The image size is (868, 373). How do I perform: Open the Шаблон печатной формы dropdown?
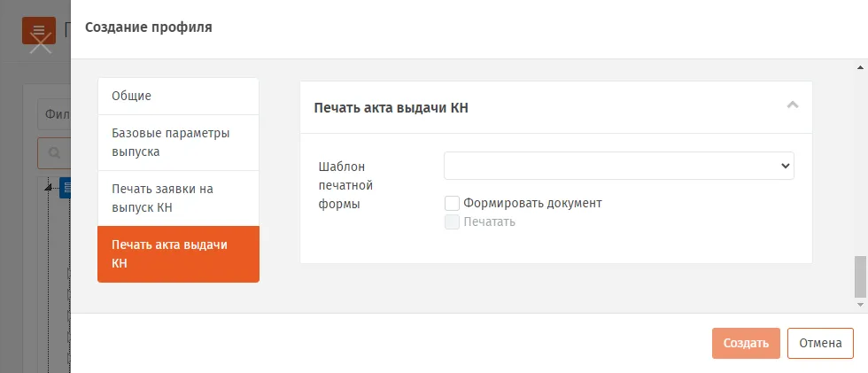point(619,166)
